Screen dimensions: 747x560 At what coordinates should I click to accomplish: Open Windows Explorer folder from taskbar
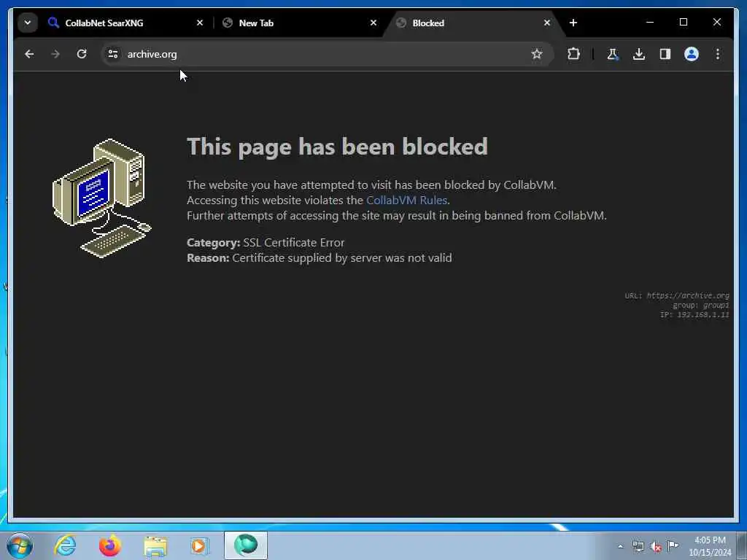[x=155, y=546]
